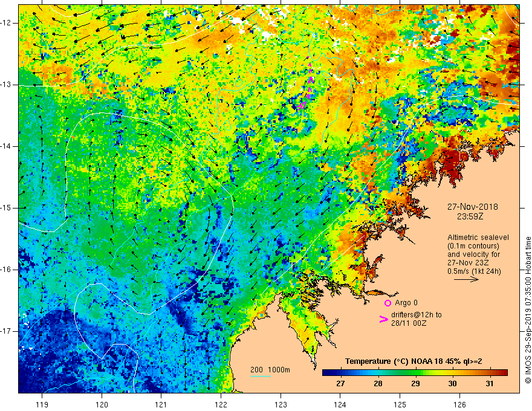This screenshot has height=411, width=532.
Task: Click the time text 23:59Z
Action: coord(470,216)
